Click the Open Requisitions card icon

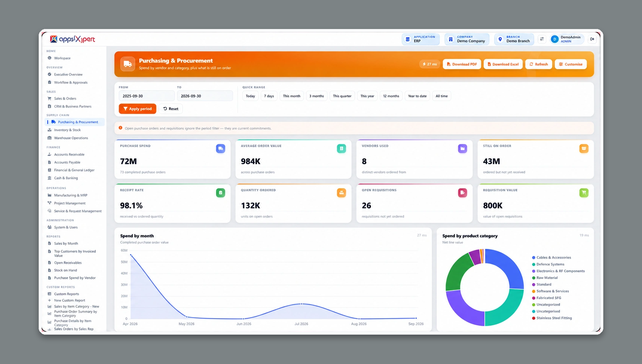pos(462,193)
